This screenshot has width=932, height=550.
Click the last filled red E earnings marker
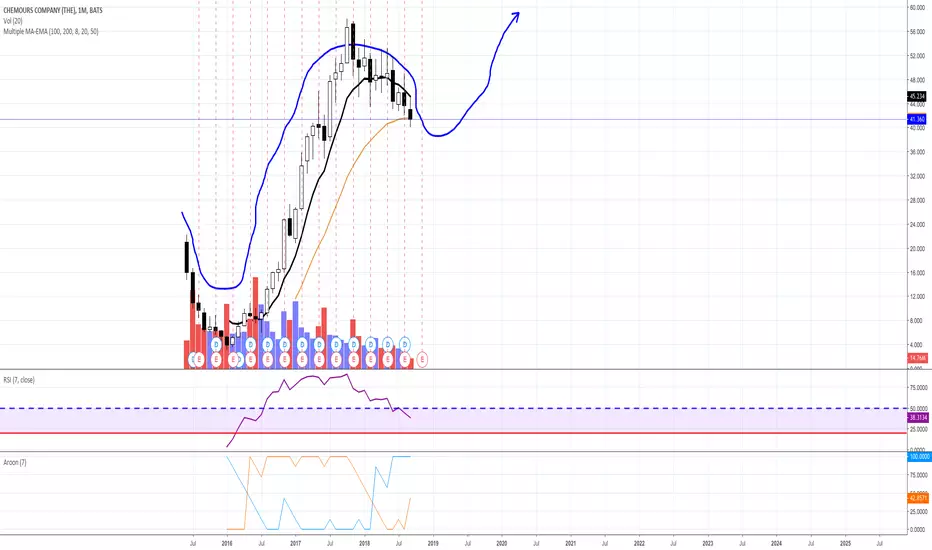[405, 359]
